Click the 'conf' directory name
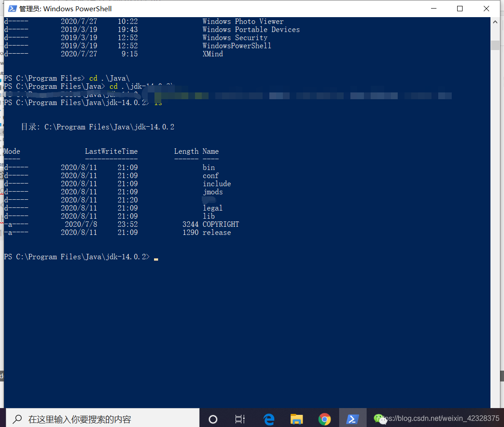Screen dimensions: 504x427 [x=210, y=176]
